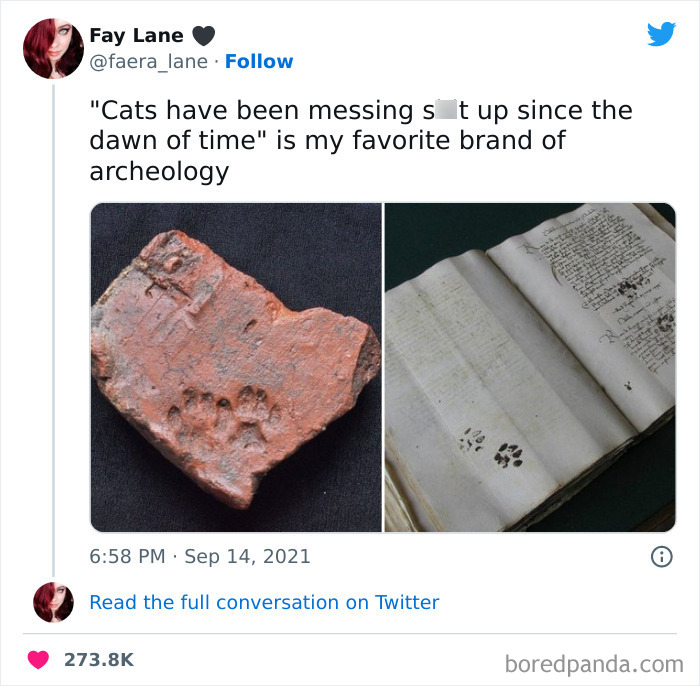This screenshot has width=700, height=686.
Task: Like the tweet with pink heart icon
Action: [38, 660]
